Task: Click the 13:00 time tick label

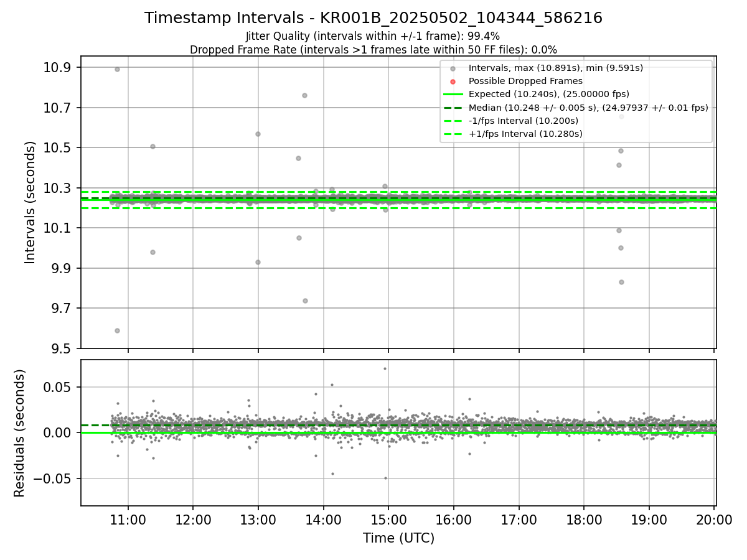Action: pos(258,520)
